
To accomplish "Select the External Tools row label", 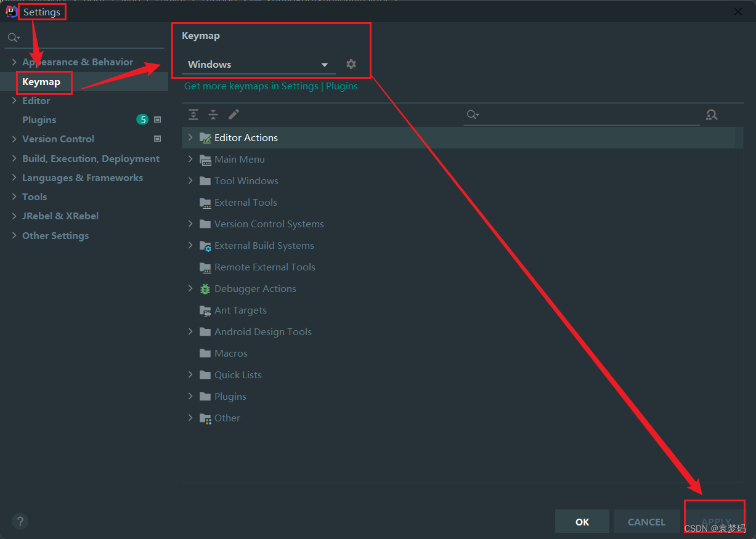I will pos(246,202).
